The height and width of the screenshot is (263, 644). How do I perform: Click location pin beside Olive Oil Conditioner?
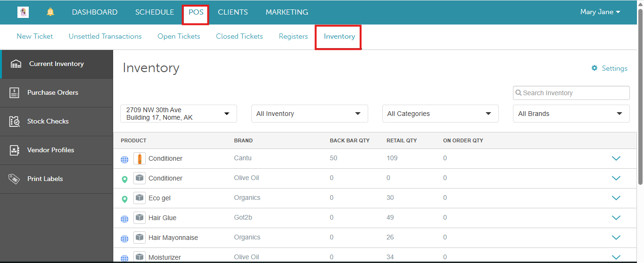coord(124,179)
